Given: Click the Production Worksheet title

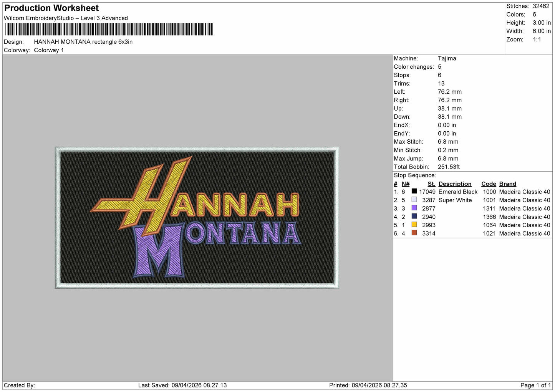Looking at the screenshot, I should [51, 8].
